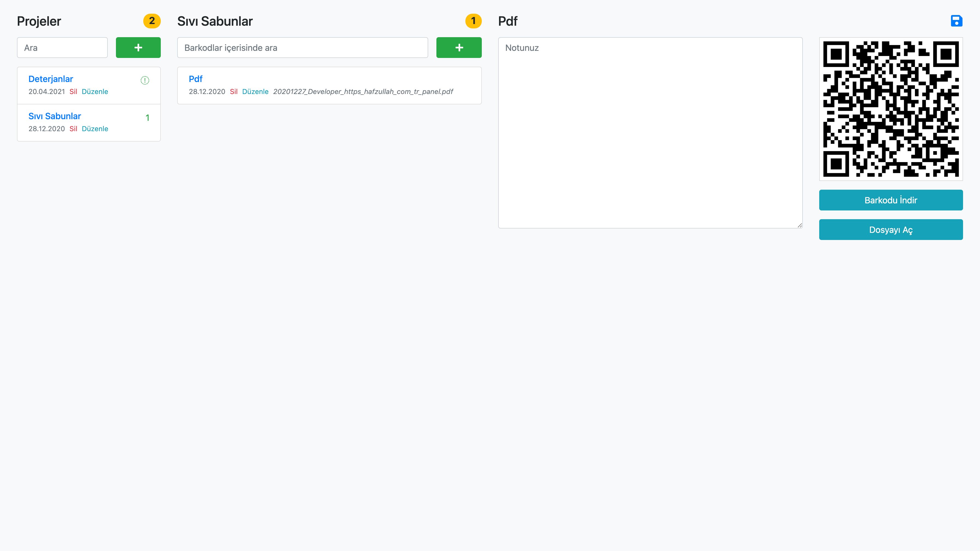Focus the Barkodlar içerisinde ara field
Image resolution: width=980 pixels, height=551 pixels.
click(x=302, y=48)
